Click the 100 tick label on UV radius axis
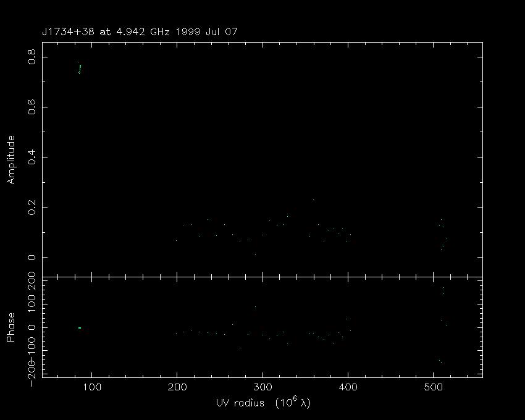 (92, 387)
